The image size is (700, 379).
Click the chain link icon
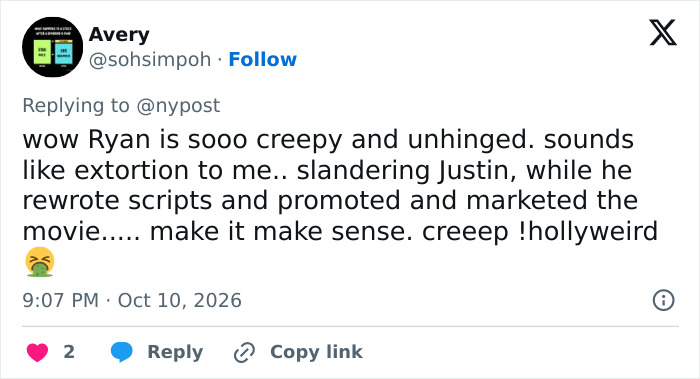[x=245, y=352]
